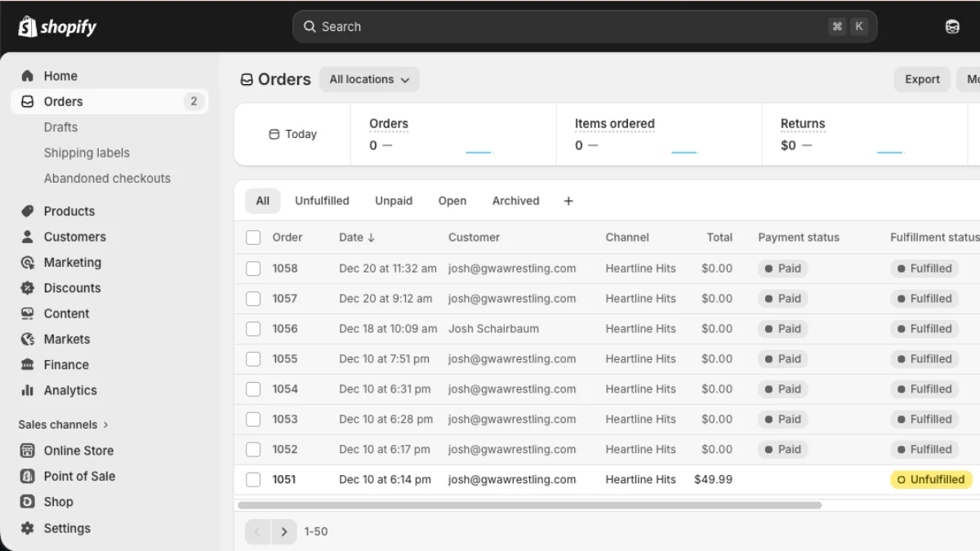Screen dimensions: 980x551
Task: Select checkbox for order 1051
Action: pos(253,480)
